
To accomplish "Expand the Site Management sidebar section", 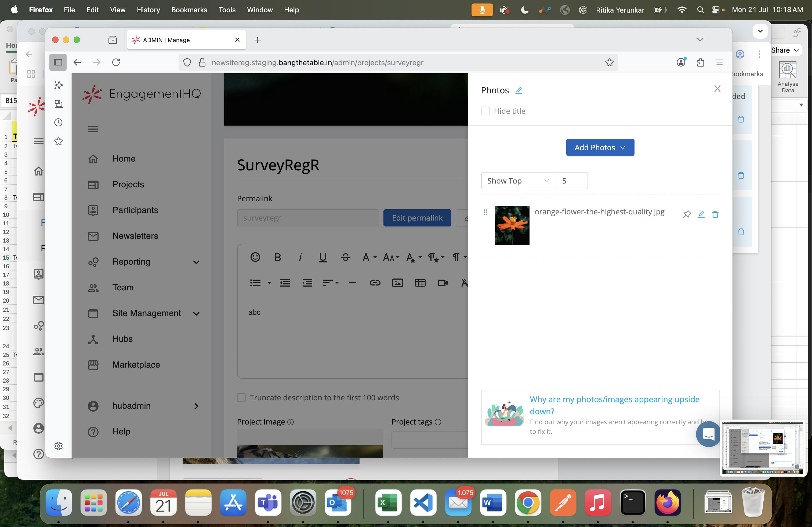I will [x=197, y=314].
